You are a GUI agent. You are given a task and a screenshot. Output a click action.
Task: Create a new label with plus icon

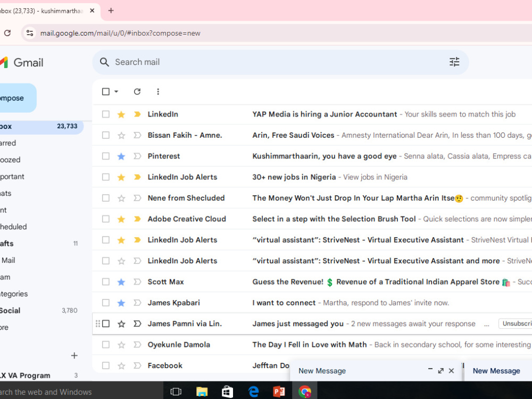[74, 355]
